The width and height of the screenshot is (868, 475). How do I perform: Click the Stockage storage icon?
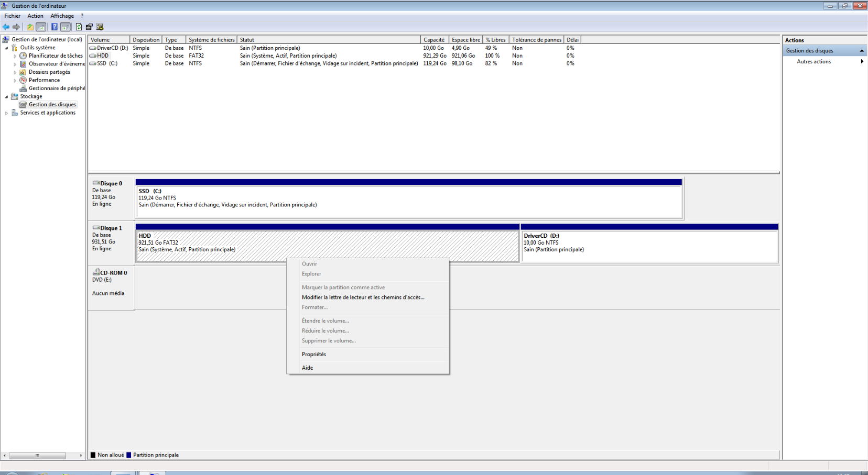[15, 96]
